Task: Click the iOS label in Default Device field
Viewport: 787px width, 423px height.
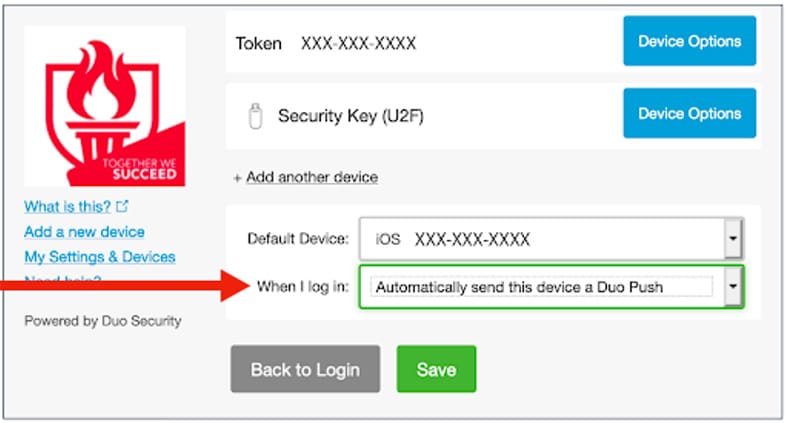Action: (388, 239)
